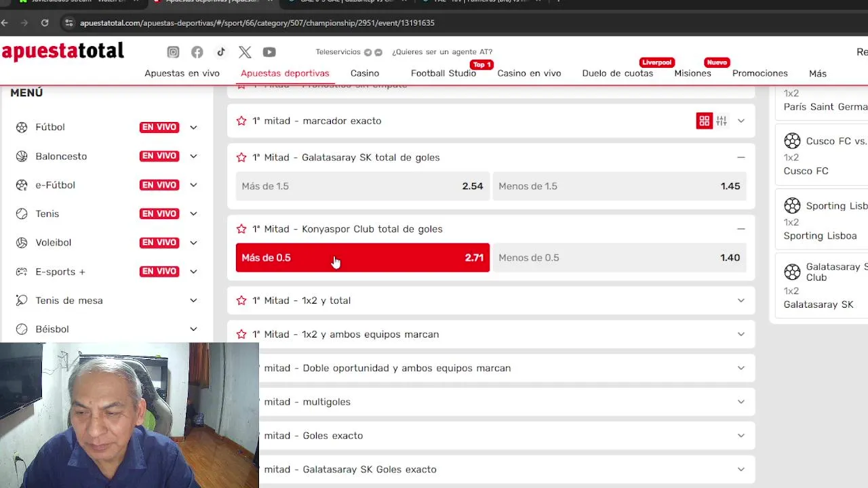Open Football Studio tab
The width and height of the screenshot is (868, 488).
point(443,73)
